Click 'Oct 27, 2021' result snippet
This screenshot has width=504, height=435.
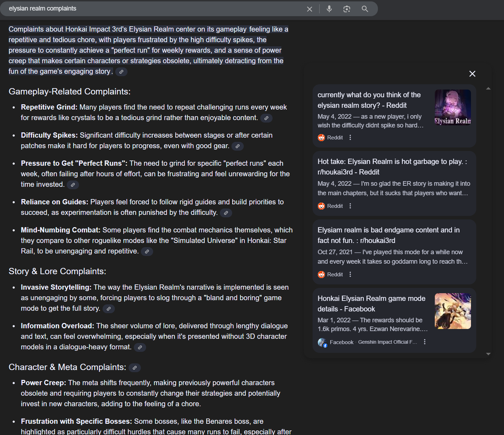[392, 257]
